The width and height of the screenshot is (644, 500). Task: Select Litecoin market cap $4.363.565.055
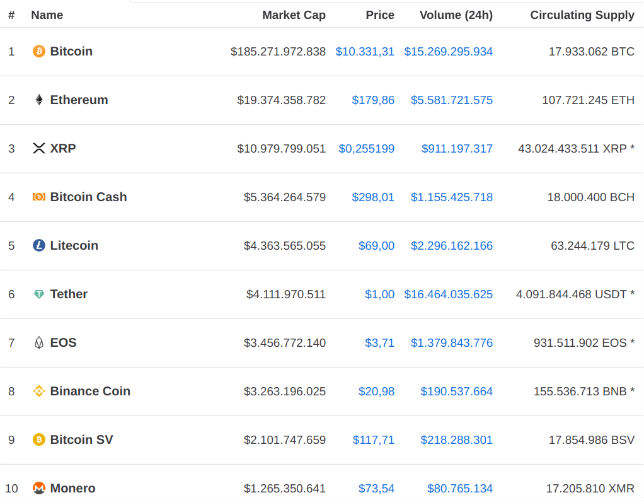coord(285,245)
